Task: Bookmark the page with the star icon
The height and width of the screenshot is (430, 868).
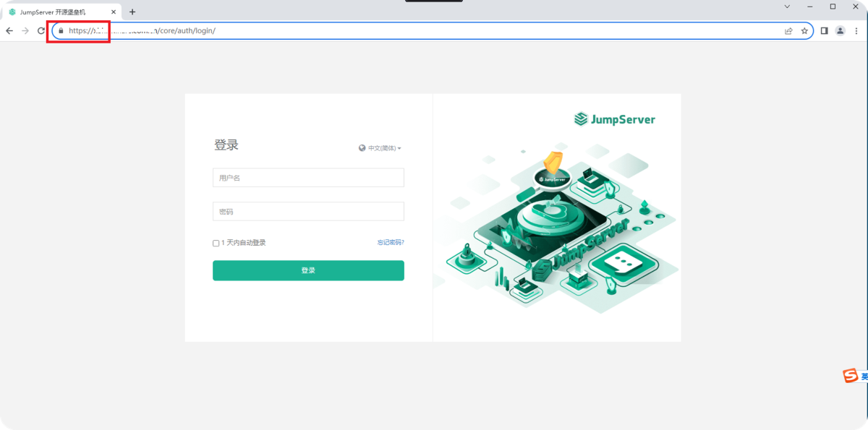Action: click(804, 30)
